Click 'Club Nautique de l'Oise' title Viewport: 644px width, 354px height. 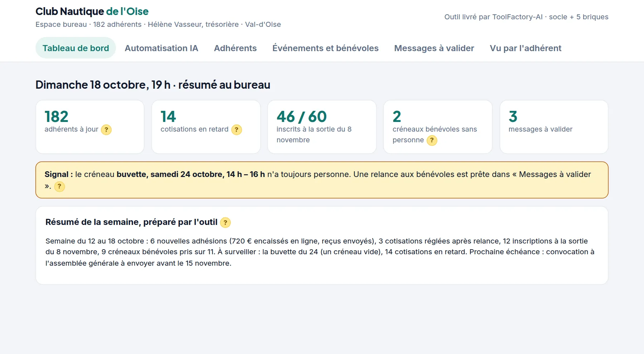pos(92,11)
